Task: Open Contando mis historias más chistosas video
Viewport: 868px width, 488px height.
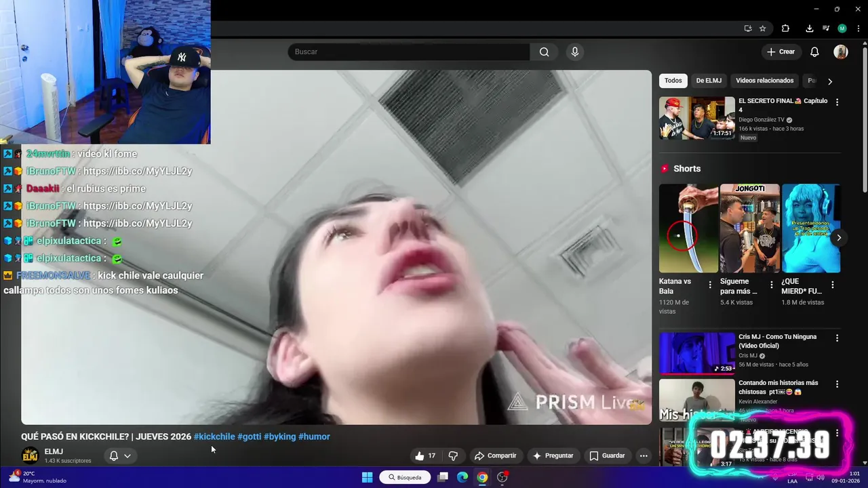Action: 697,399
